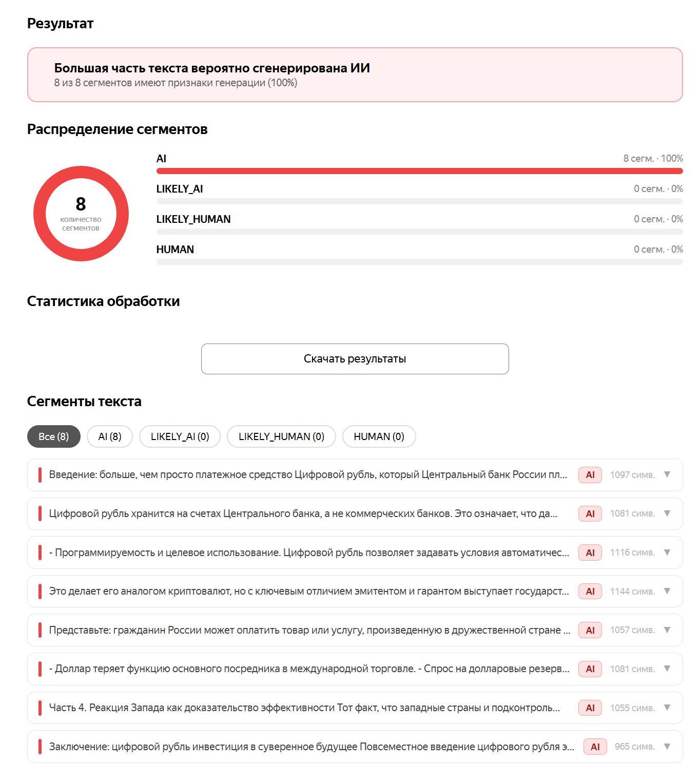700x781 pixels.
Task: Click the AI badge on 'Введение' segment
Action: 590,475
